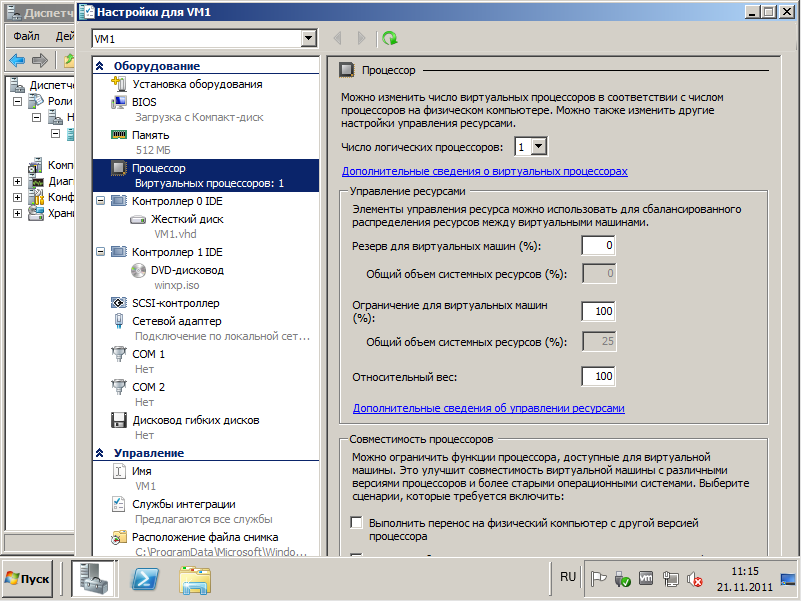
Task: Collapse the Оборудование section header
Action: point(100,66)
